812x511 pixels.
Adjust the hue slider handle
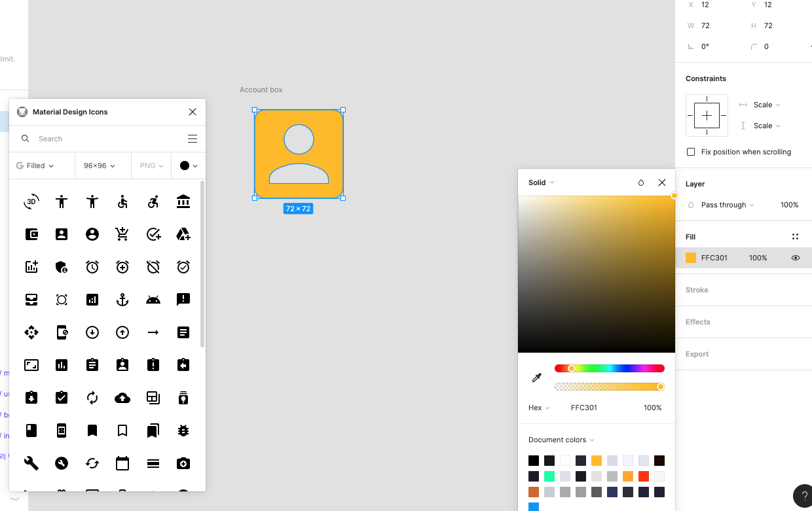572,368
